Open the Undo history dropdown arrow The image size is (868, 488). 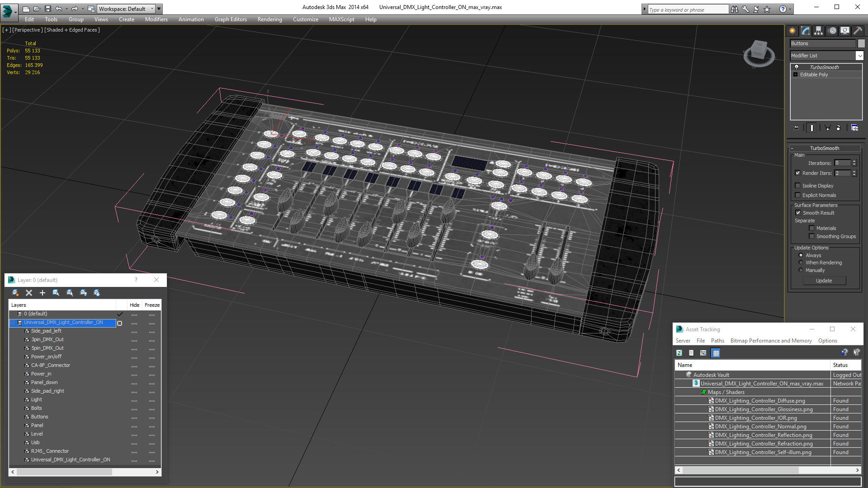click(66, 9)
